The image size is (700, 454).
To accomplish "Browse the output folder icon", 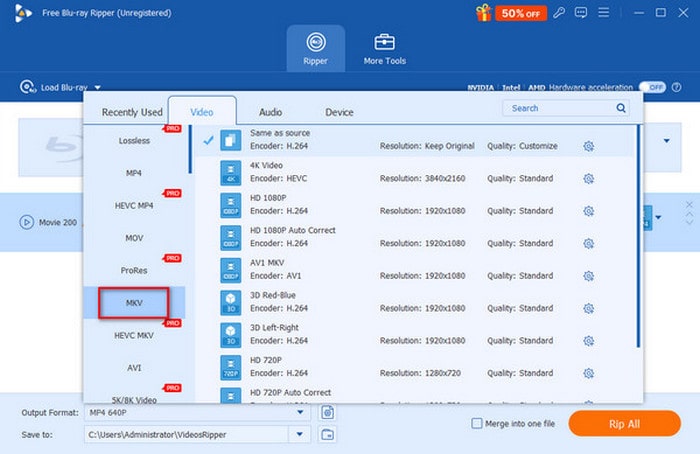I will pos(328,434).
